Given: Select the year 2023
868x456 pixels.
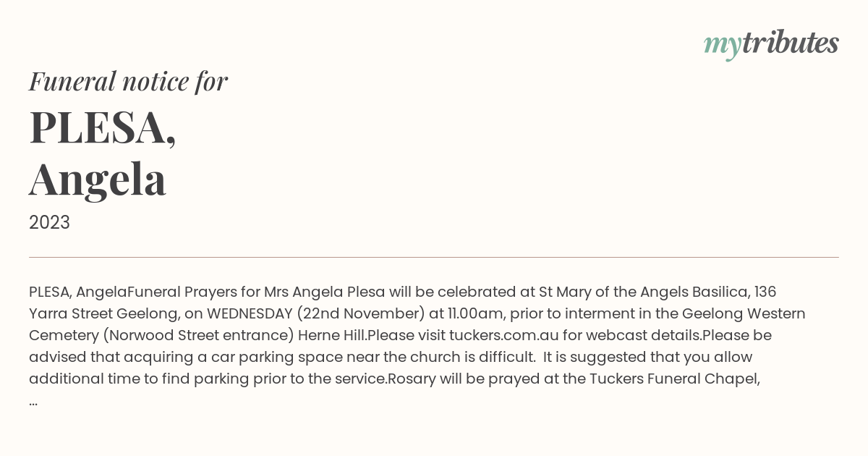Looking at the screenshot, I should point(49,223).
